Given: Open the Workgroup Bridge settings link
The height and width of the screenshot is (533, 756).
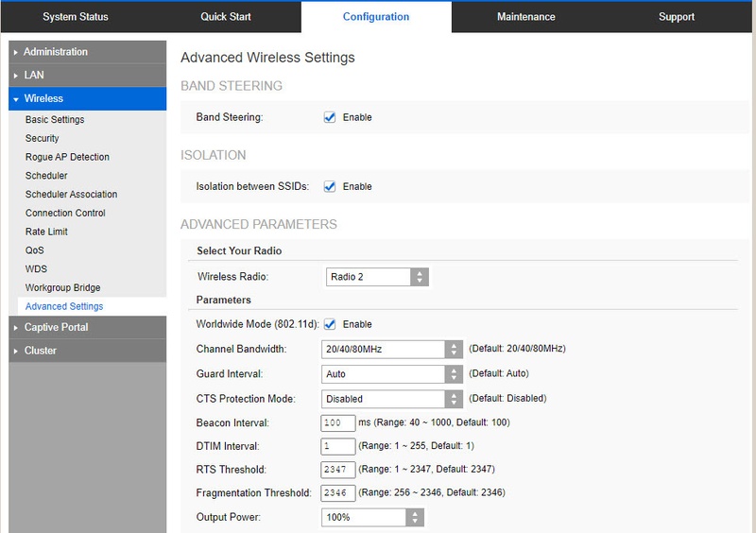Looking at the screenshot, I should click(x=62, y=287).
